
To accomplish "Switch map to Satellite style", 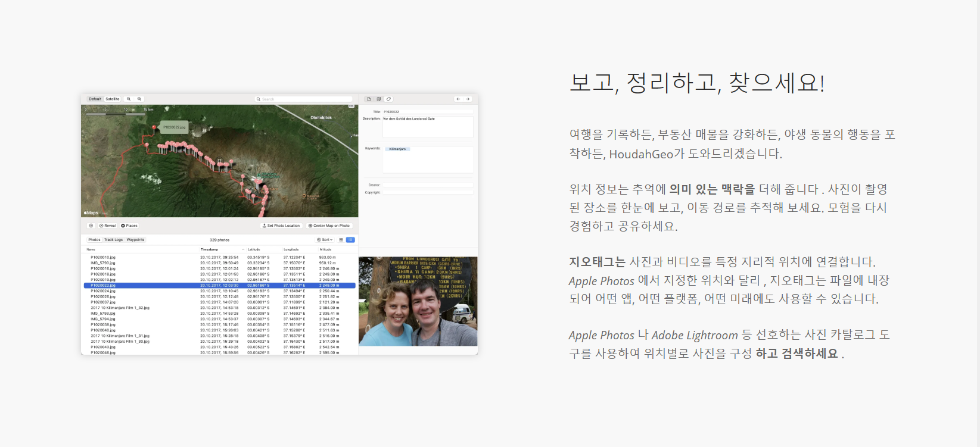I will pos(113,99).
